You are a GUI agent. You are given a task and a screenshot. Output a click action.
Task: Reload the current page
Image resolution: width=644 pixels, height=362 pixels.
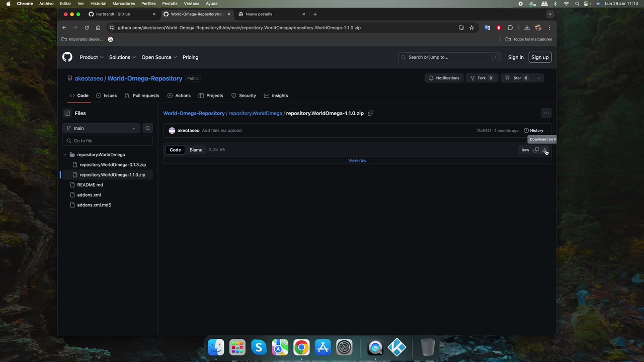87,28
